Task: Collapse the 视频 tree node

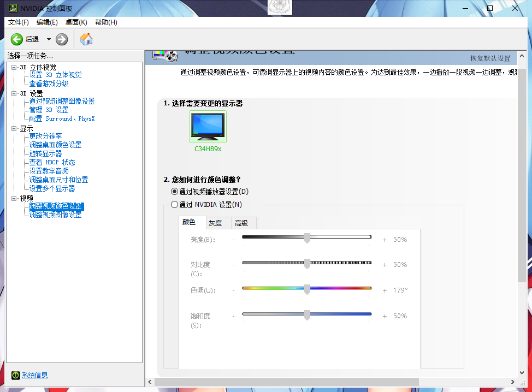Action: click(x=14, y=198)
